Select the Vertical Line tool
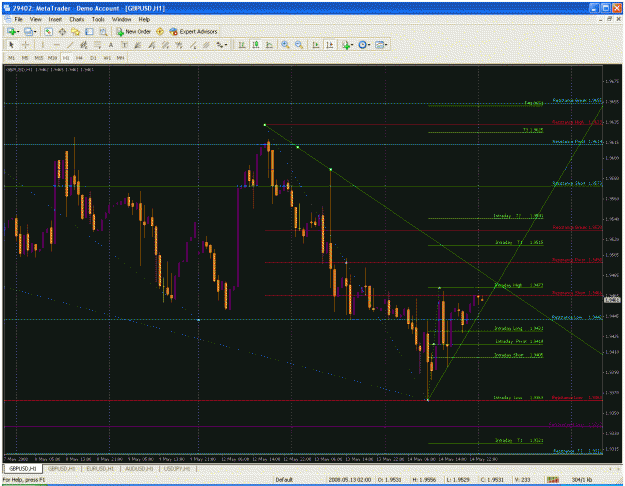Viewport: 625px width, 486px height. pos(42,45)
